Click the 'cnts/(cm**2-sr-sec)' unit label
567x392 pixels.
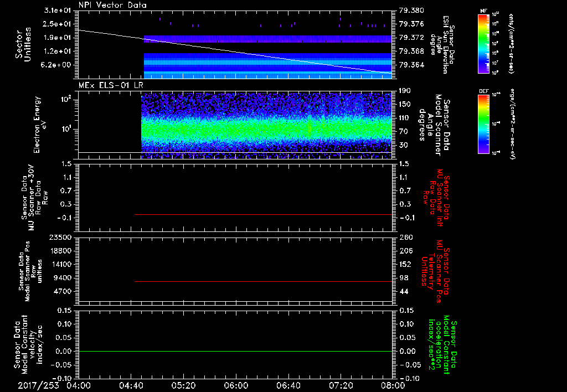click(511, 44)
